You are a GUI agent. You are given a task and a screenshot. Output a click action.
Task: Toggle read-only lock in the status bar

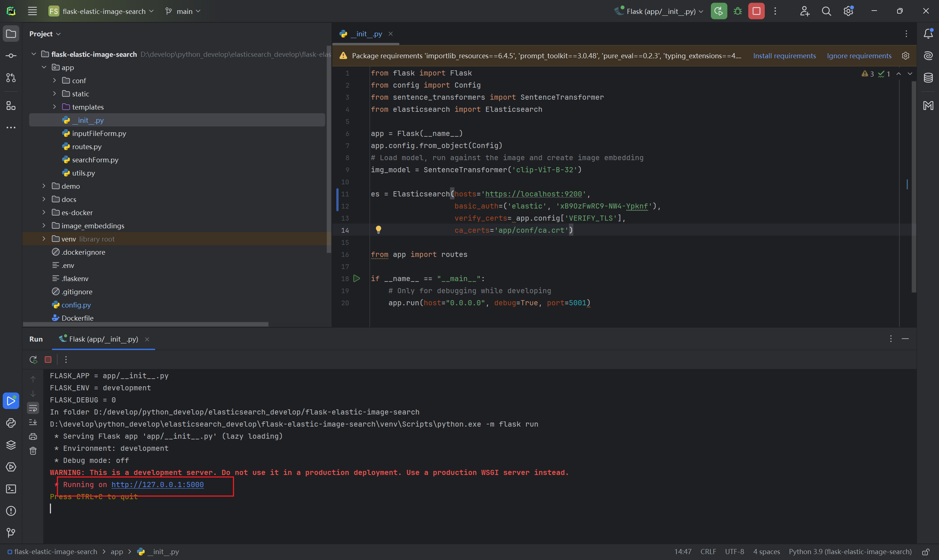tap(926, 552)
